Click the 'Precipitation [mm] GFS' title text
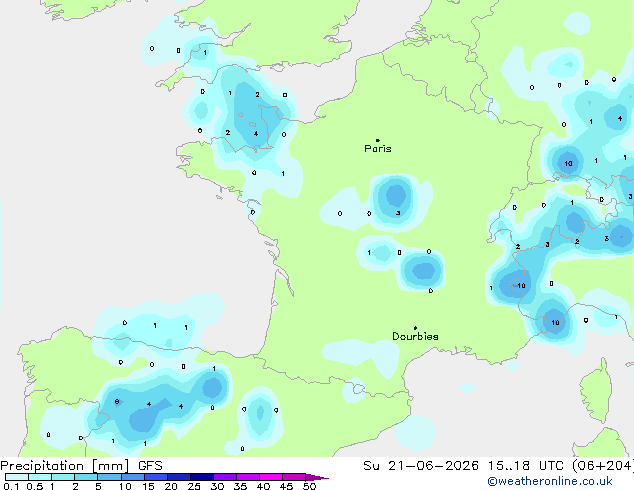The image size is (634, 490). (81, 466)
